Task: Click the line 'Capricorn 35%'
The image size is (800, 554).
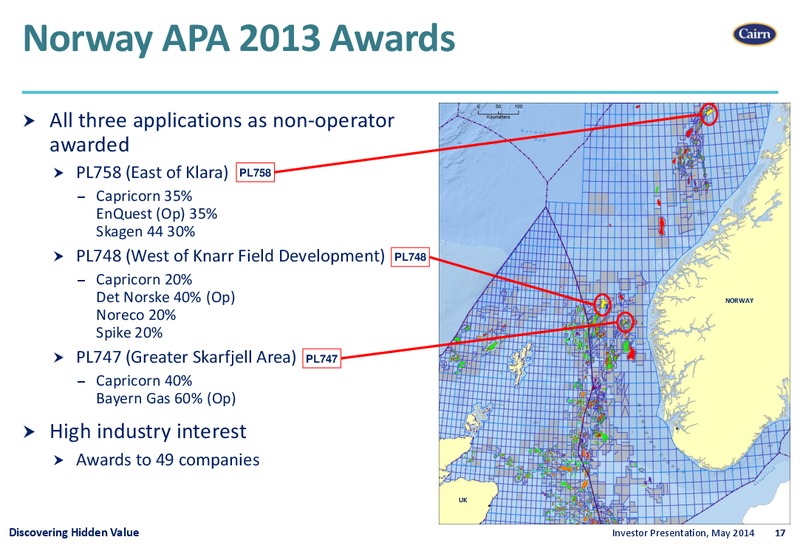Action: point(144,196)
